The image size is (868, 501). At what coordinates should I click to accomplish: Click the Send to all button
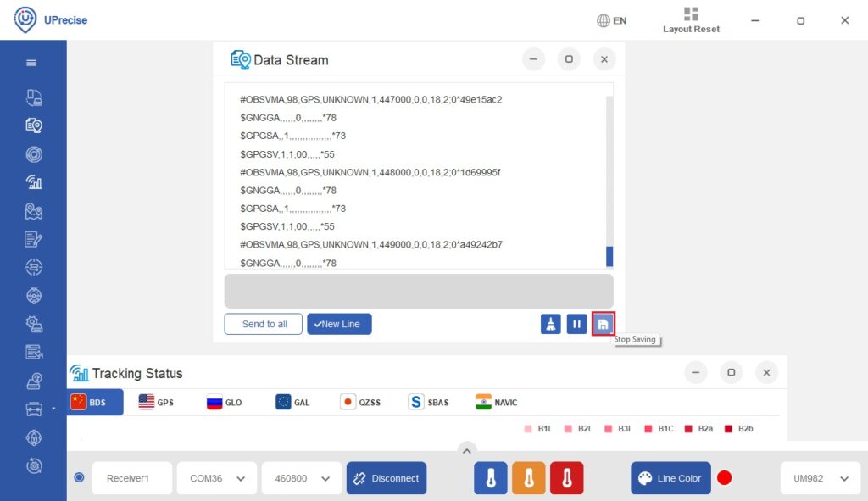click(x=263, y=324)
